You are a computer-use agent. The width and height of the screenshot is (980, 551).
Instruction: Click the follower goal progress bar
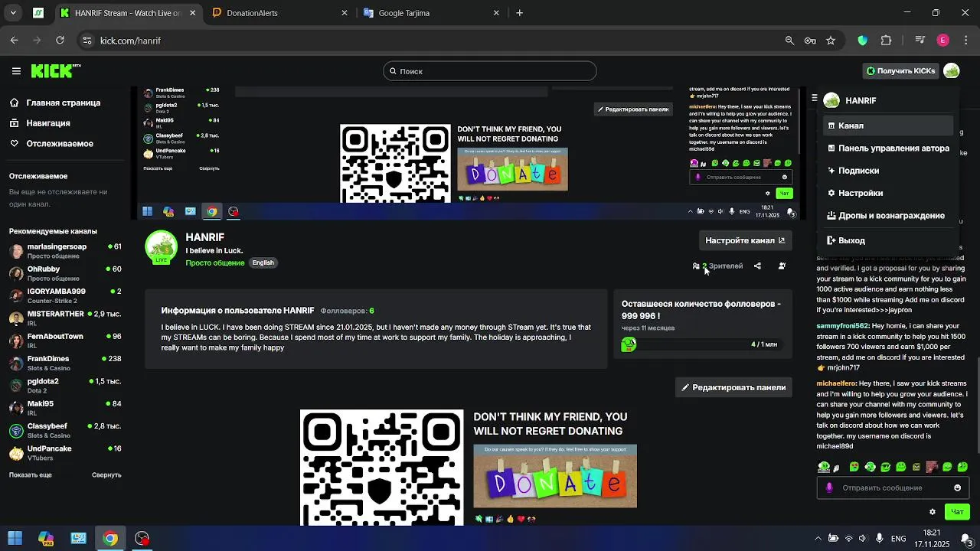click(701, 344)
